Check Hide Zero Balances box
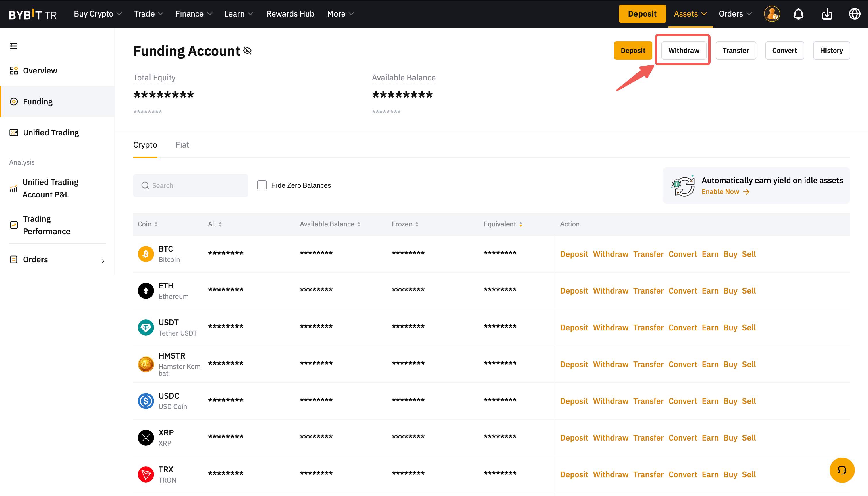The height and width of the screenshot is (496, 868). 262,185
